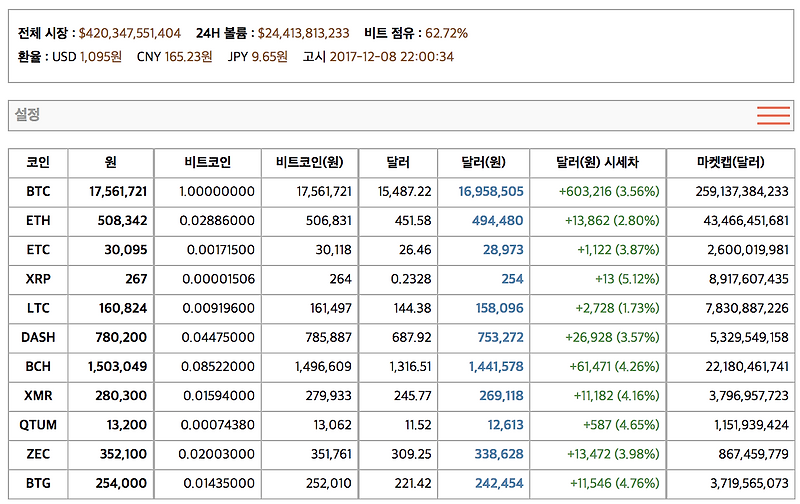Click XMR bitcoin-won value 279,933
Image resolution: width=800 pixels, height=504 pixels.
click(329, 395)
